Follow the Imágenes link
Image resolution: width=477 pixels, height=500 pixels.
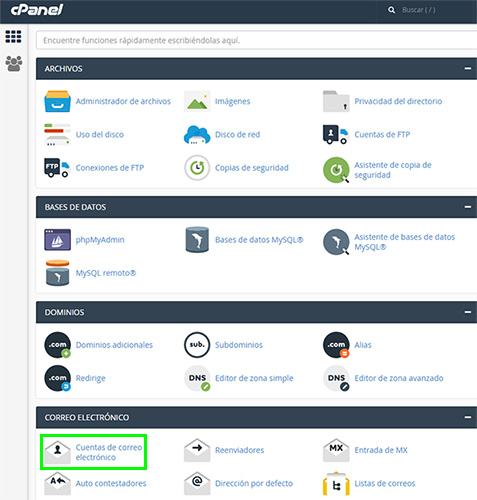(232, 101)
